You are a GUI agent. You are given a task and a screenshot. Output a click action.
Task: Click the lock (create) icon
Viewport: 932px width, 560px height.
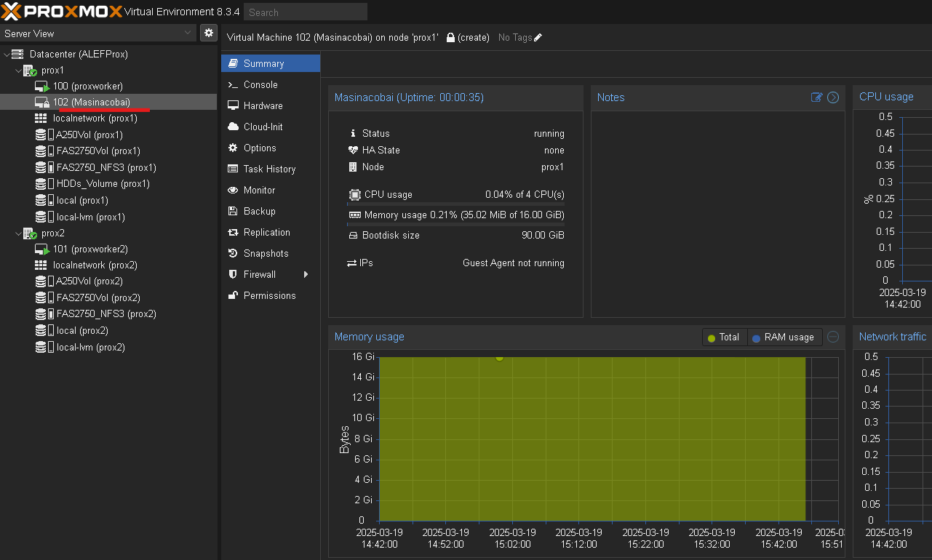click(451, 37)
